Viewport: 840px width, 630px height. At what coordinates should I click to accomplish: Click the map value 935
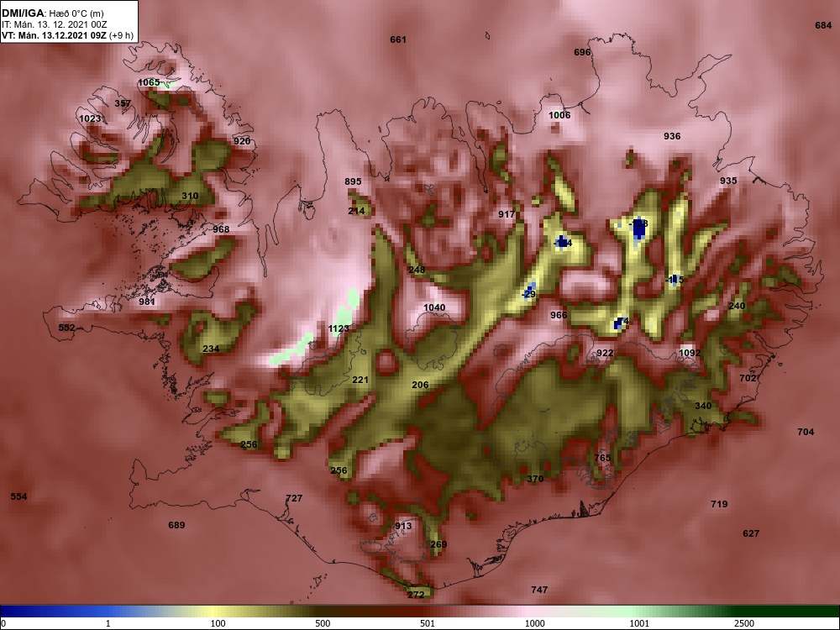click(x=728, y=181)
